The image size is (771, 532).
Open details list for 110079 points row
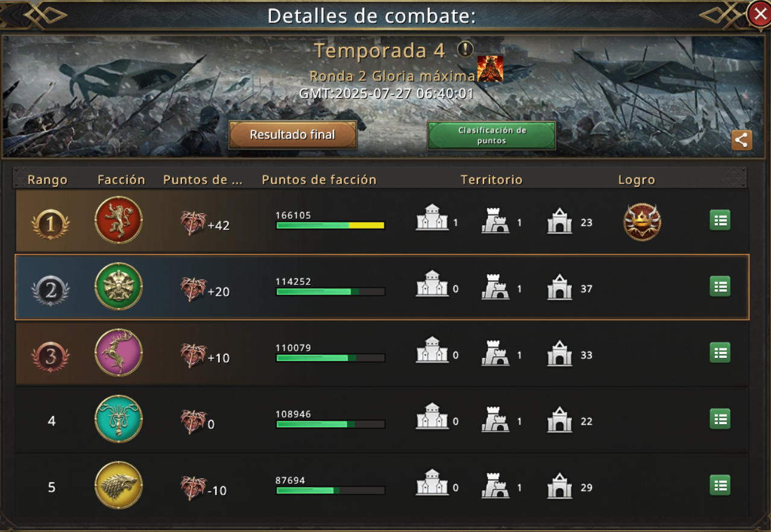(720, 353)
